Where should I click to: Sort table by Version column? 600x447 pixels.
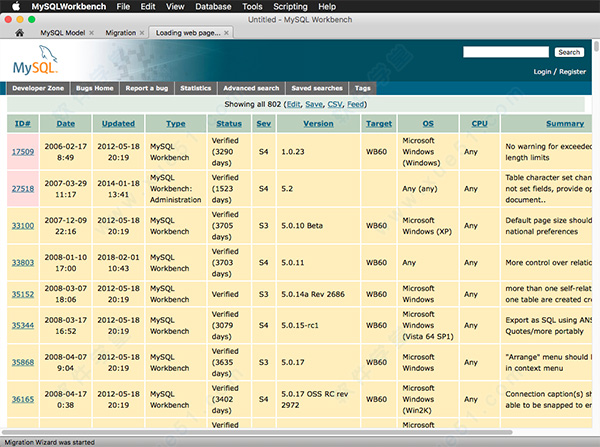click(318, 124)
